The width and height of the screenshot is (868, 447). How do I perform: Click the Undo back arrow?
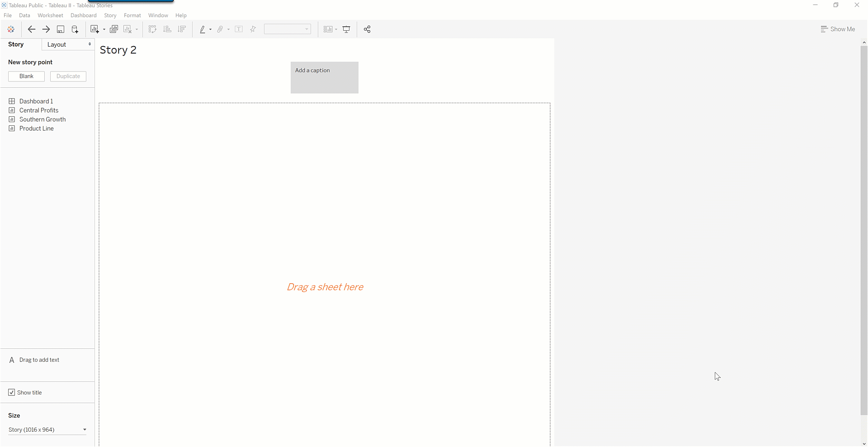pos(31,29)
